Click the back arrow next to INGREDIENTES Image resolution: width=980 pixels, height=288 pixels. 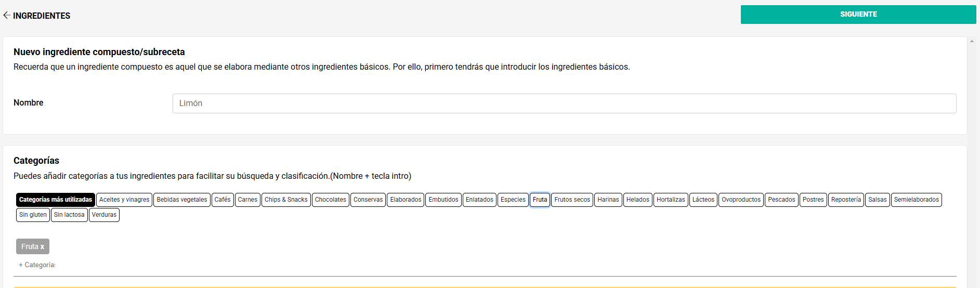7,16
